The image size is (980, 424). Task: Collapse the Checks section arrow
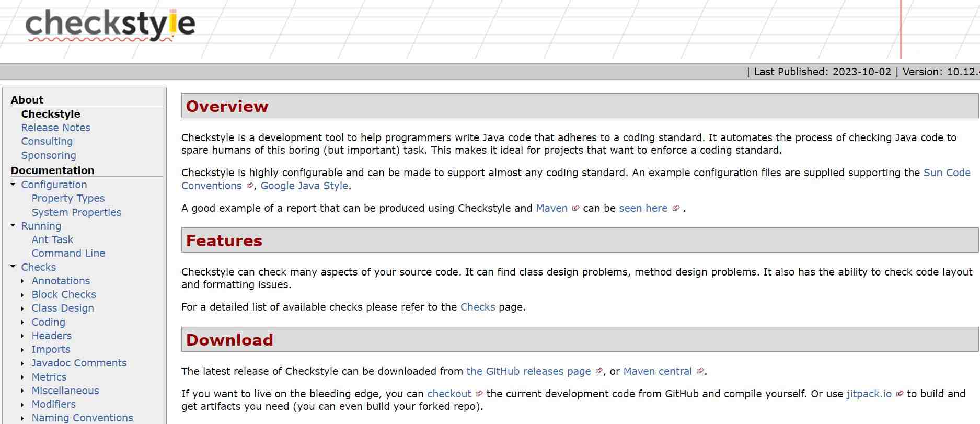pos(13,267)
